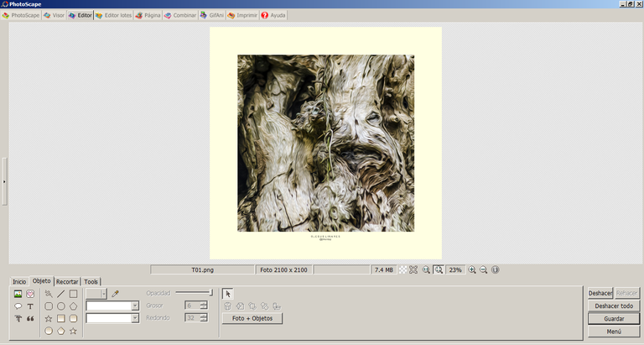Activate the eyedropper color picker
Viewport: 644px width, 345px height.
[116, 294]
